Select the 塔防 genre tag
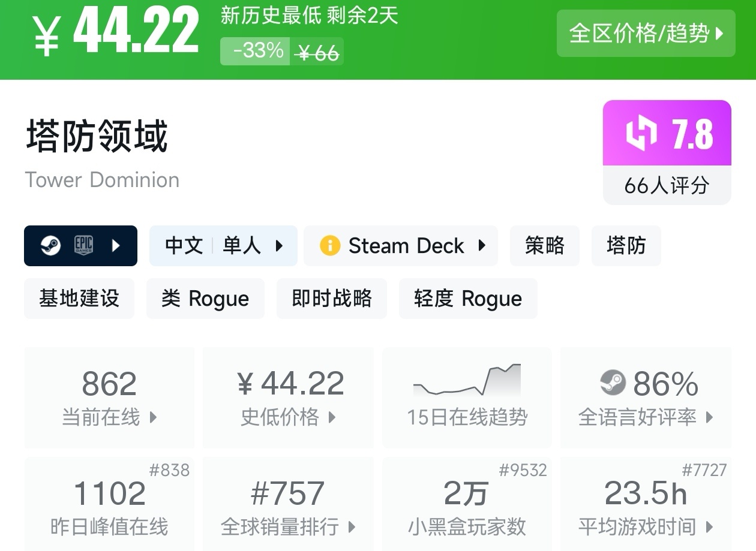This screenshot has height=551, width=756. pos(626,246)
